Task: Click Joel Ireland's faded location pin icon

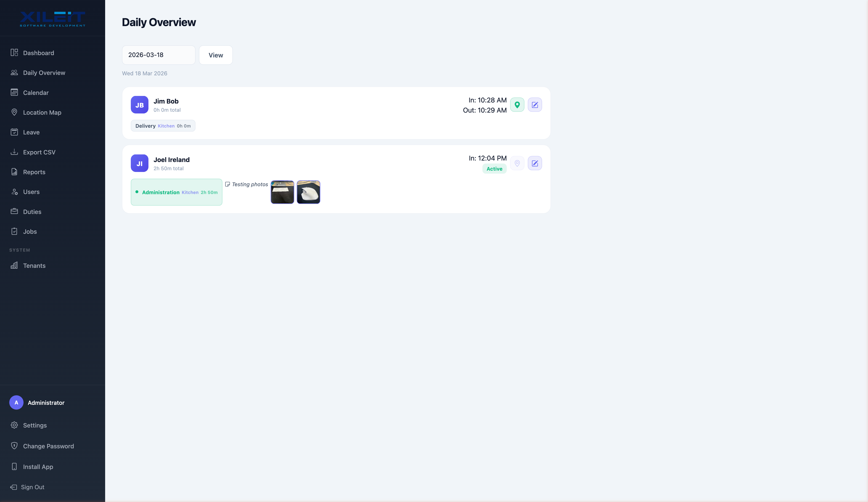Action: (517, 163)
